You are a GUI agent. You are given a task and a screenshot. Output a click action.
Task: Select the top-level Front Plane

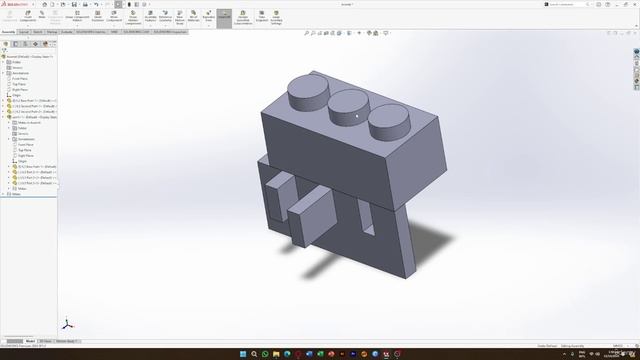20,79
